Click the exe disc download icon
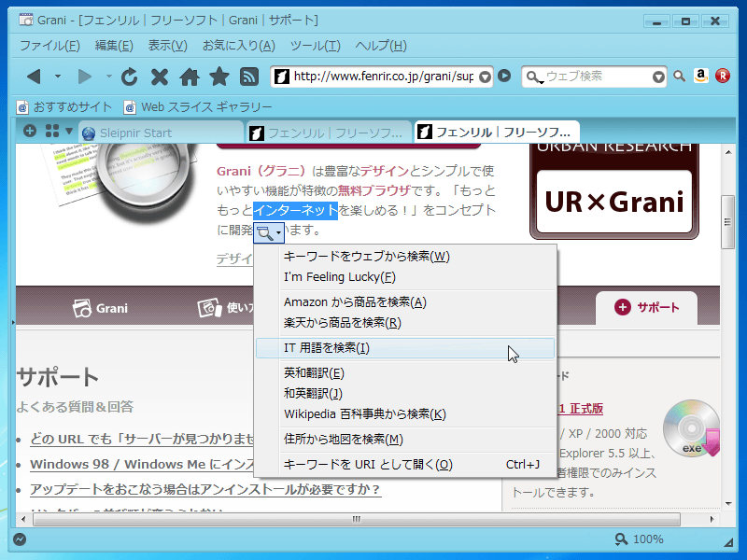Image resolution: width=747 pixels, height=560 pixels. click(692, 428)
